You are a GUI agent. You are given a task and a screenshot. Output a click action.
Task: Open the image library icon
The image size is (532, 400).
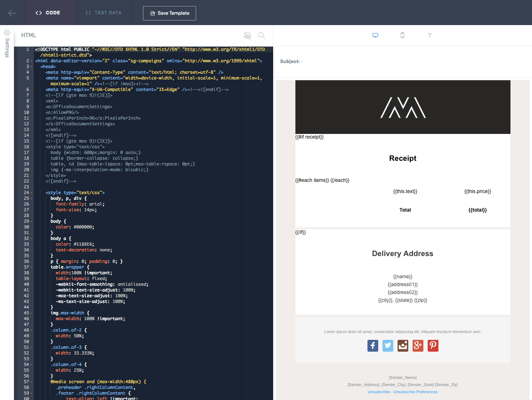click(247, 35)
